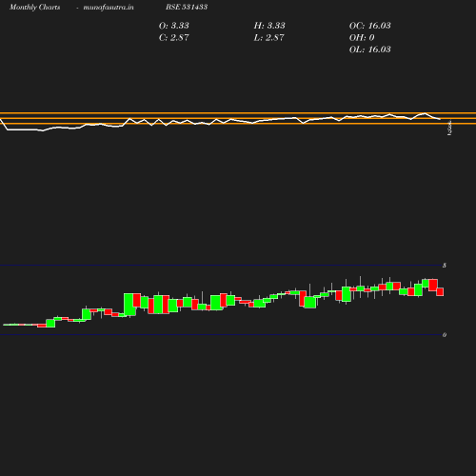Click the high value 'H: 3.33'
The image size is (476, 476).
coord(269,26)
